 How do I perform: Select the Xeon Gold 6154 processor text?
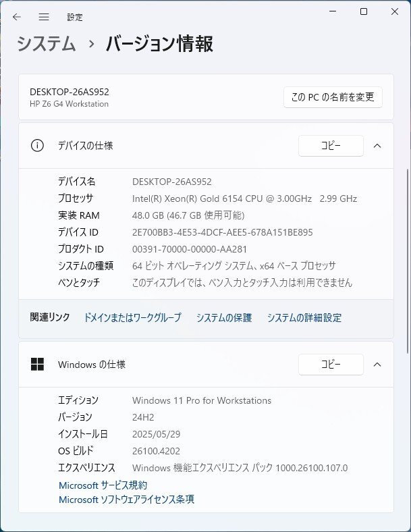244,198
